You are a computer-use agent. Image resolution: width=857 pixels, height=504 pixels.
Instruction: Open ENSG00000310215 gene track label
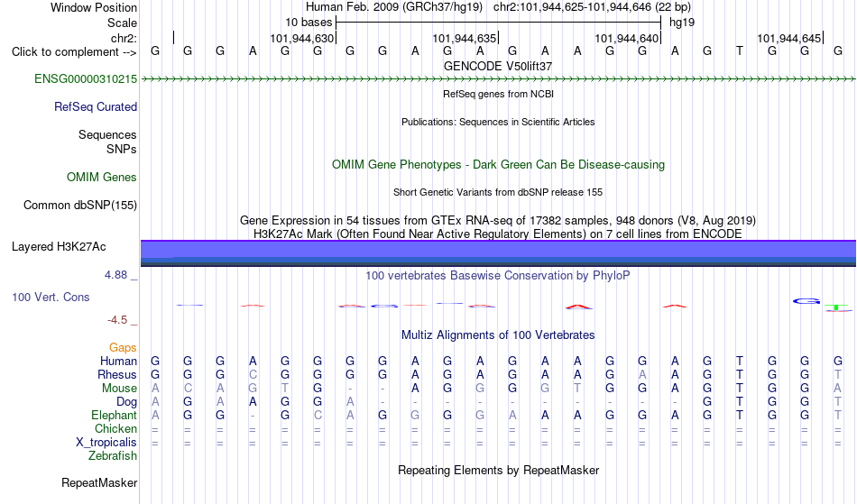coord(86,79)
